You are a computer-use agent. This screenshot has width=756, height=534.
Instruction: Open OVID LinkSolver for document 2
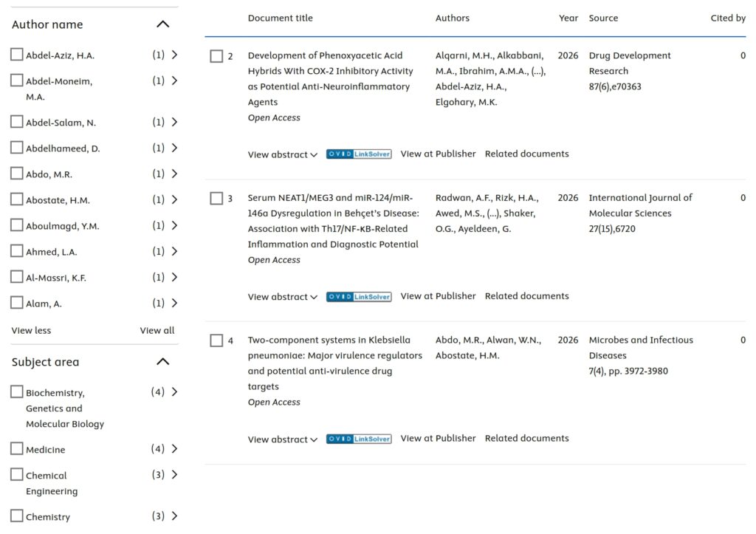pos(359,154)
